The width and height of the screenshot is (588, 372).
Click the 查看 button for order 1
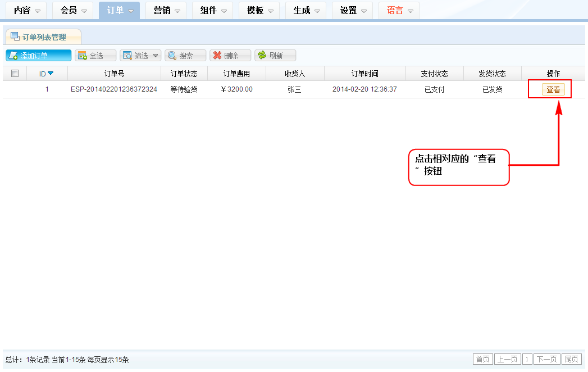[553, 89]
